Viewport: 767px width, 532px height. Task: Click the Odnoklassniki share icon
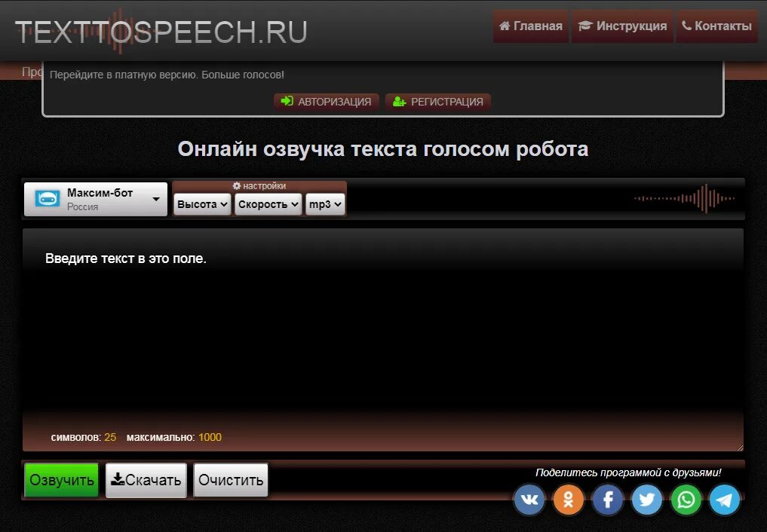[x=568, y=499]
